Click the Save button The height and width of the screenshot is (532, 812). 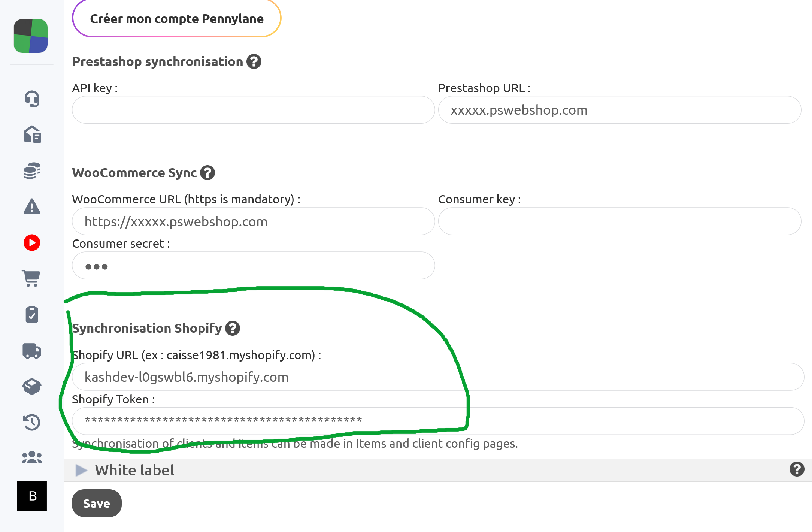tap(97, 503)
